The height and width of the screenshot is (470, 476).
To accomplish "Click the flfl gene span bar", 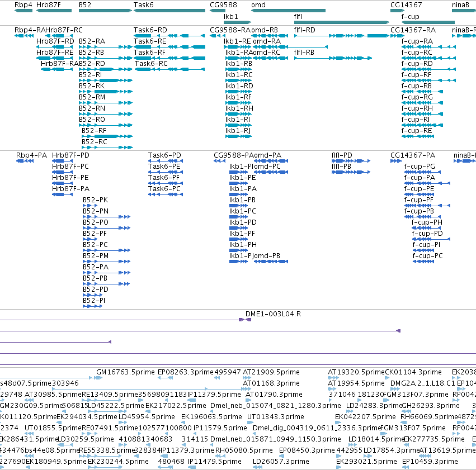I will (342, 22).
